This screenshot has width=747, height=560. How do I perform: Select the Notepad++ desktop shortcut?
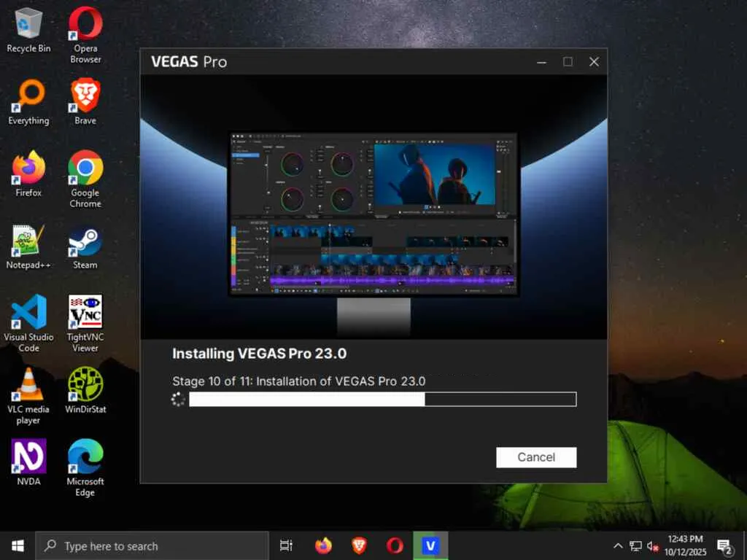coord(28,246)
